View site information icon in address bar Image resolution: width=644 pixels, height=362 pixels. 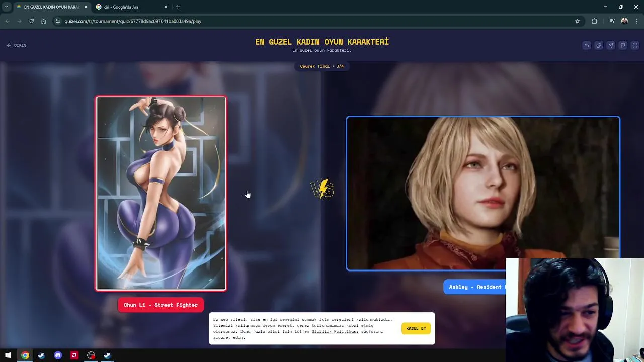tap(58, 21)
